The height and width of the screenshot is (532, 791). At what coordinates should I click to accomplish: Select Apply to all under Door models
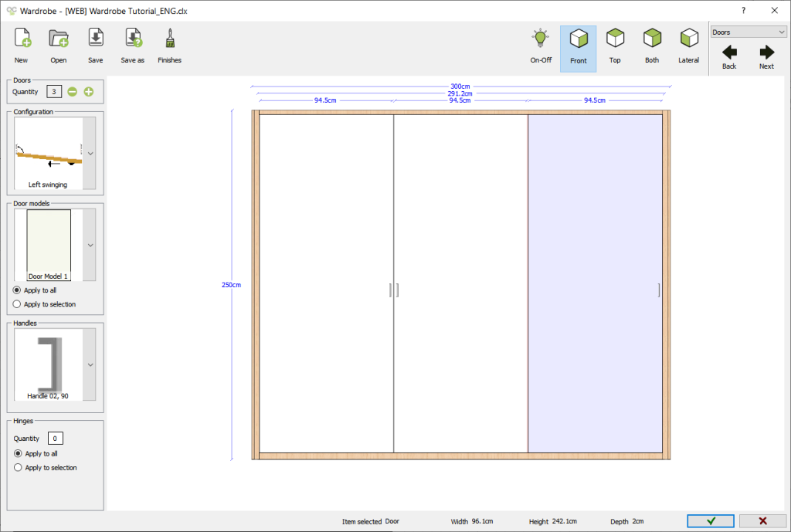(x=34, y=290)
